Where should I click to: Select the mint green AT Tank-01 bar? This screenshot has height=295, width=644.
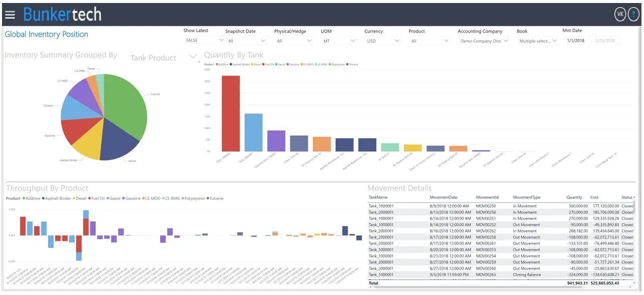pos(390,147)
